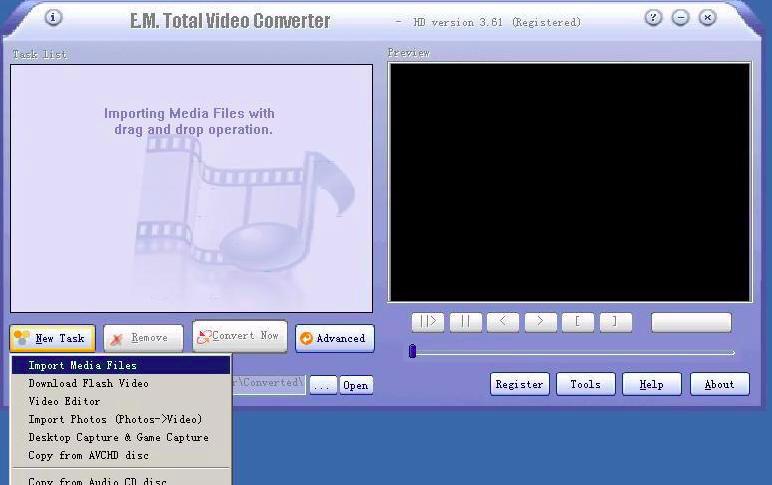This screenshot has height=485, width=772.
Task: Set end marker with ] button
Action: tap(616, 322)
